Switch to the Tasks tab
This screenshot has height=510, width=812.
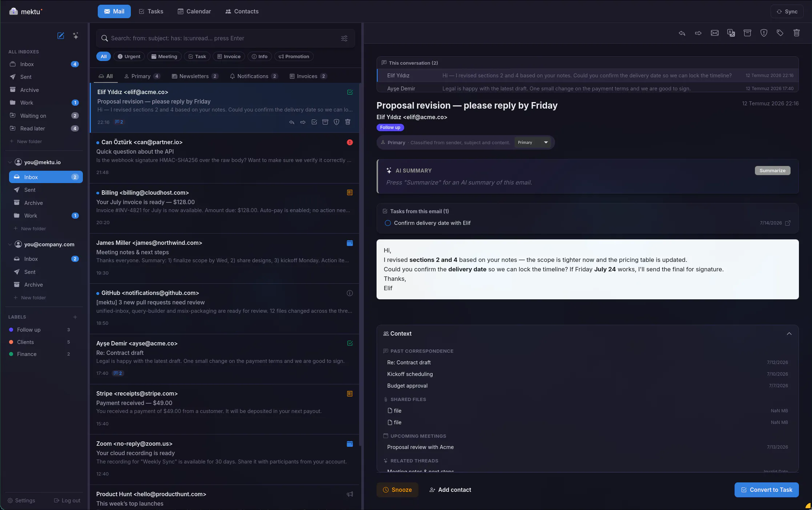[151, 12]
